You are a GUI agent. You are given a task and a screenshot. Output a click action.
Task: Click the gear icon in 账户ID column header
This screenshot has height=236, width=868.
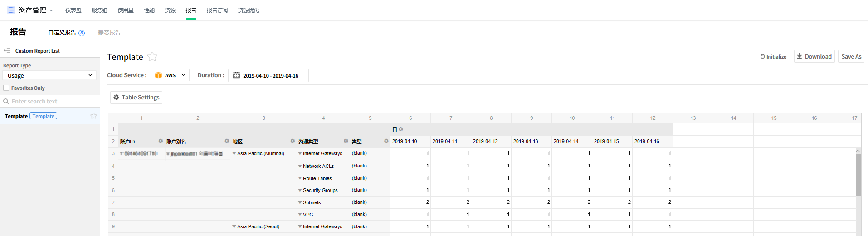coord(161,141)
